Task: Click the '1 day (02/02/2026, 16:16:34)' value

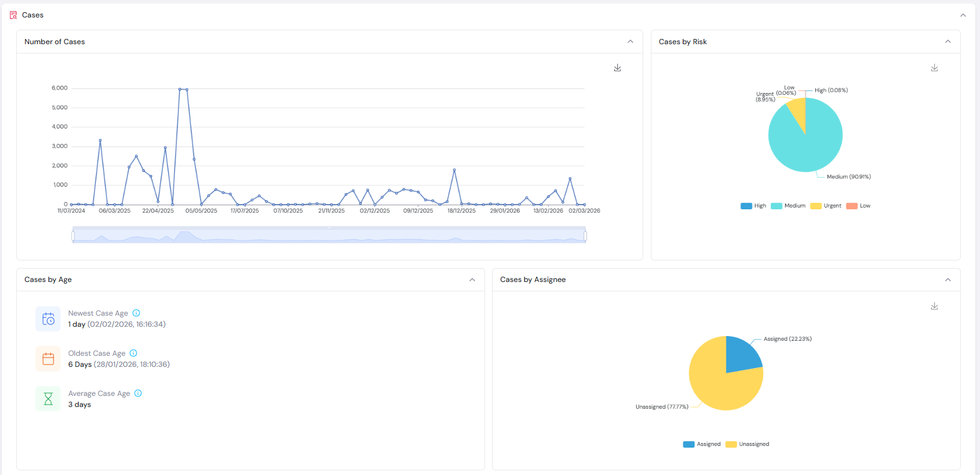Action: coord(117,324)
